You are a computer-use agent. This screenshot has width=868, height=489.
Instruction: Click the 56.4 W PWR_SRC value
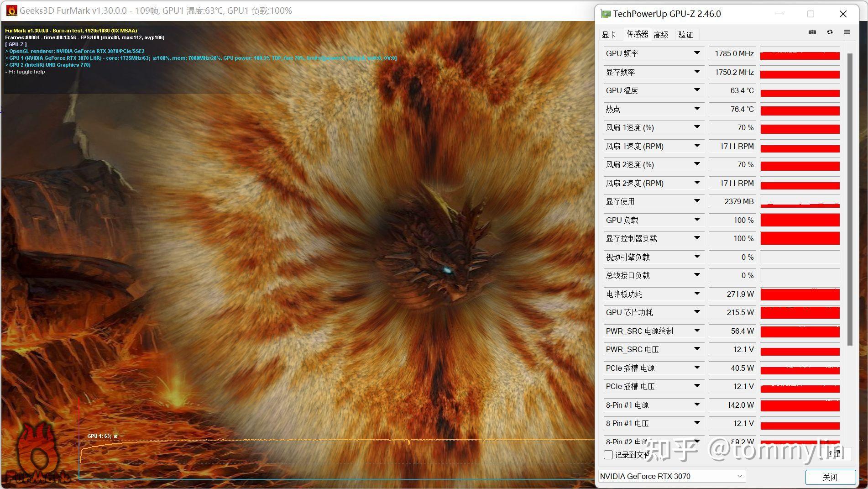[732, 331]
